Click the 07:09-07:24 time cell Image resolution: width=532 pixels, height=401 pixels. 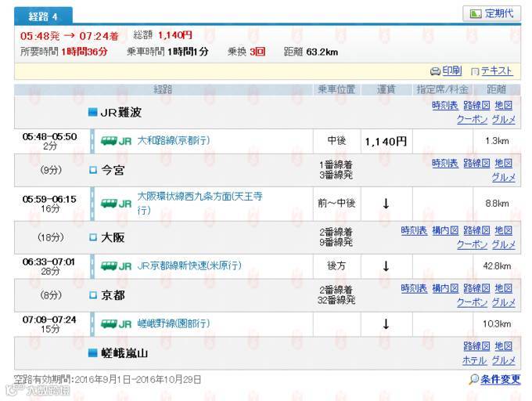50,324
